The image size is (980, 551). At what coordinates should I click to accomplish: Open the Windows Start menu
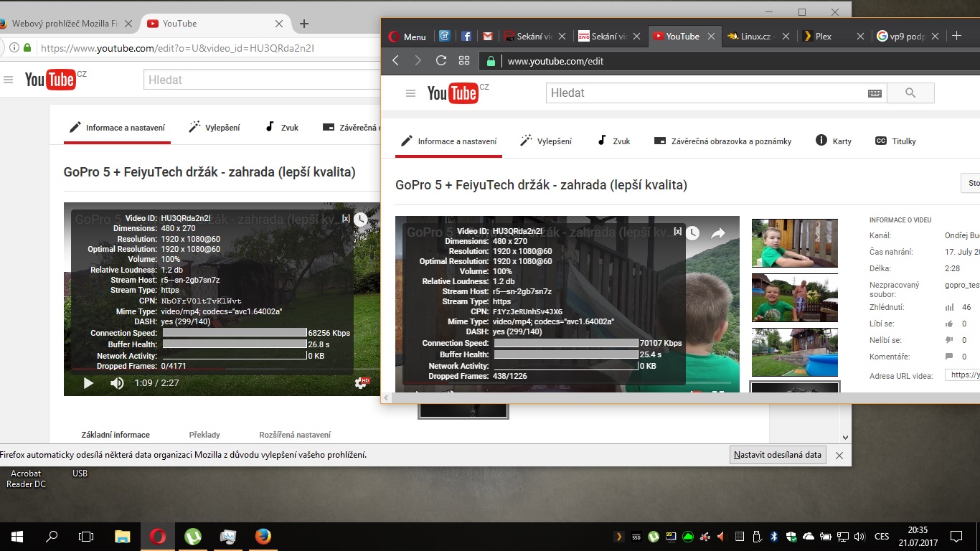(x=17, y=537)
